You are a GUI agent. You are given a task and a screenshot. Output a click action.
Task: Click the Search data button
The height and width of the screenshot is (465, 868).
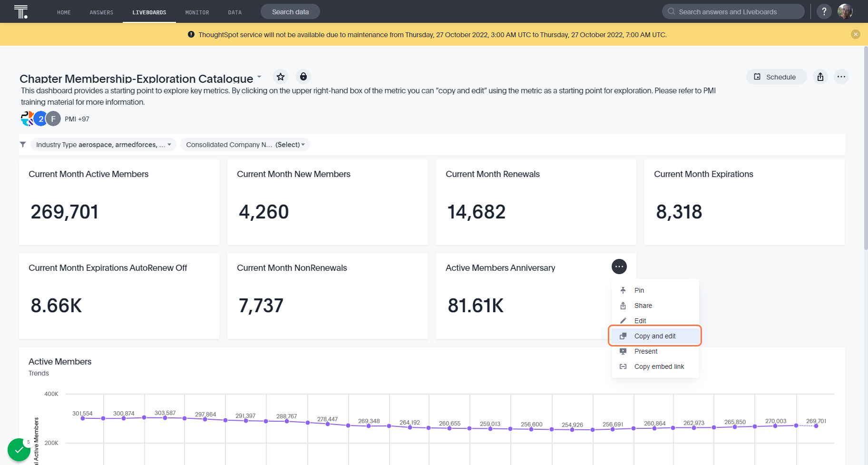coord(290,11)
